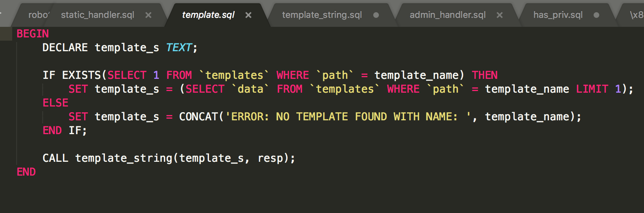Open the partially visible robo tab
This screenshot has height=213, width=644.
point(37,15)
